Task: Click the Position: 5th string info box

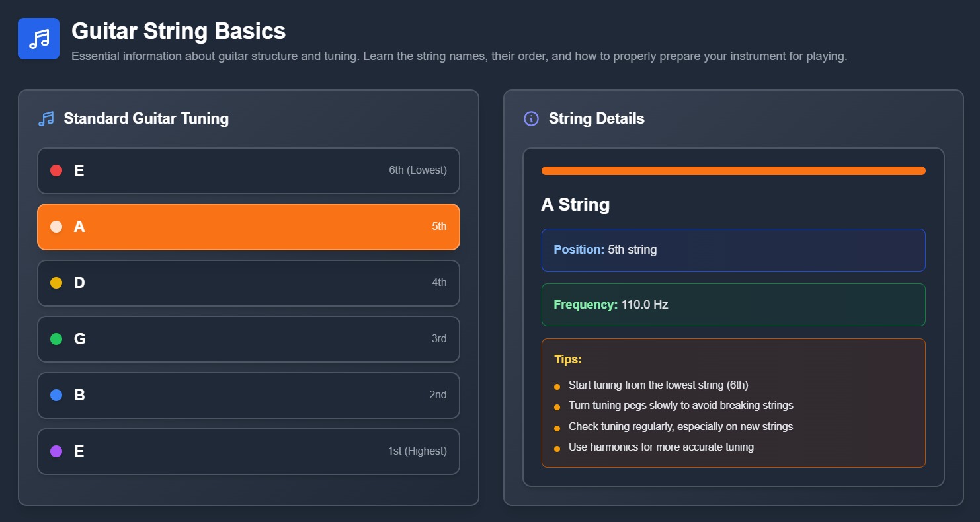Action: (x=733, y=250)
